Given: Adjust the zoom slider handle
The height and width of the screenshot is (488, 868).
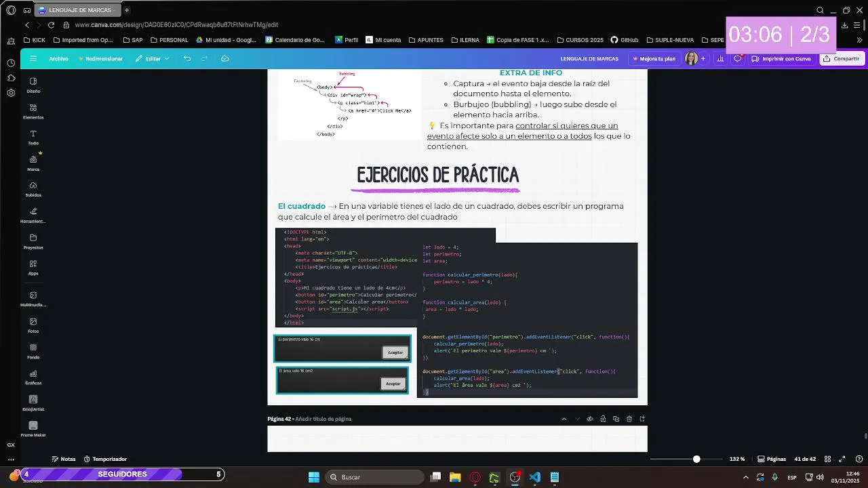Looking at the screenshot, I should 696,459.
